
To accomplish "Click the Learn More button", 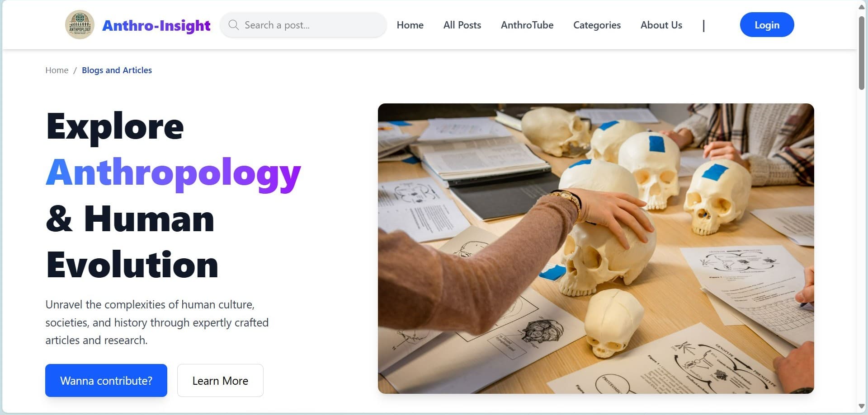I will click(x=220, y=381).
